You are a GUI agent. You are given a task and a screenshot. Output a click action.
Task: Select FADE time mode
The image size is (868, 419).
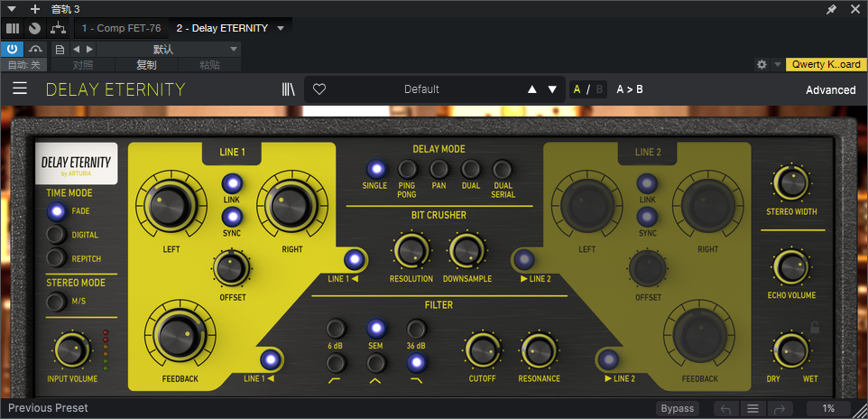(x=56, y=211)
